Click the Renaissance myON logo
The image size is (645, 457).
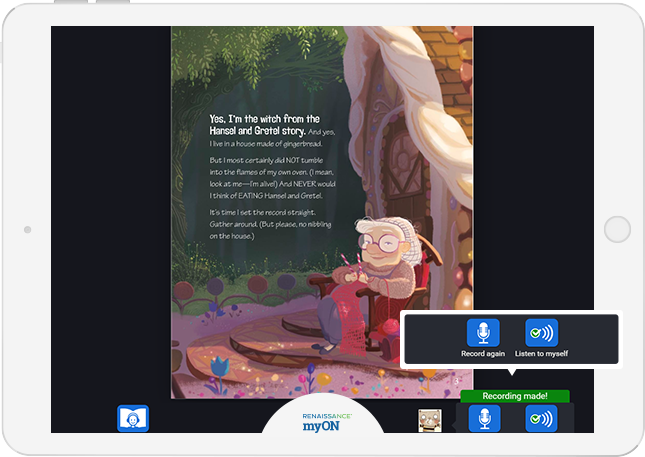327,422
